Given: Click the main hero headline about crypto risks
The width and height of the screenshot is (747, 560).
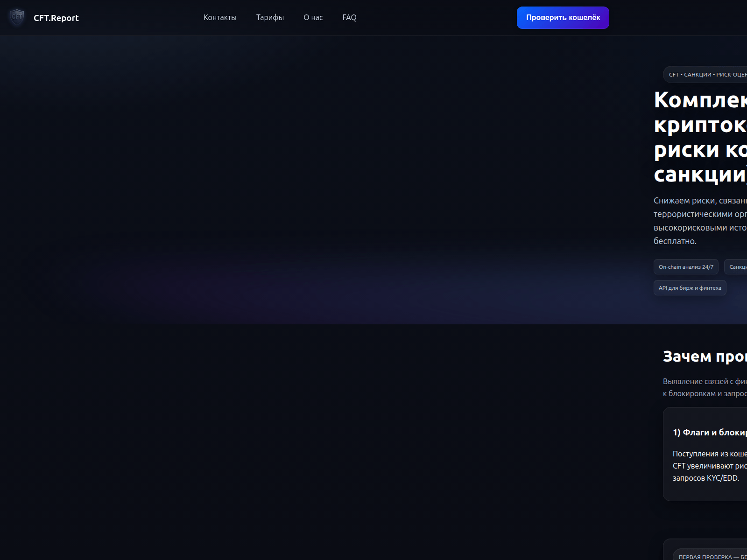Looking at the screenshot, I should coord(700,138).
